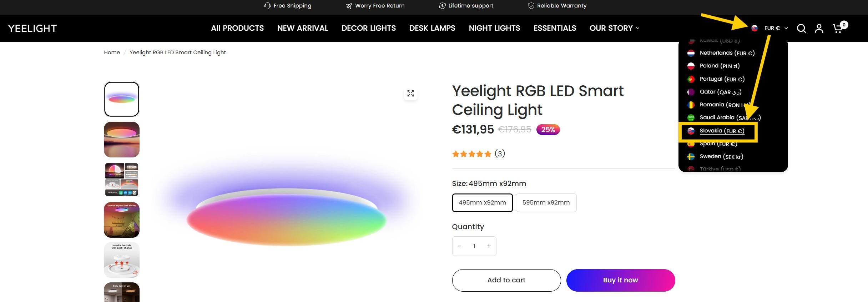Expand the OUR STORY menu
Screen dimensions: 868x302
pyautogui.click(x=614, y=28)
